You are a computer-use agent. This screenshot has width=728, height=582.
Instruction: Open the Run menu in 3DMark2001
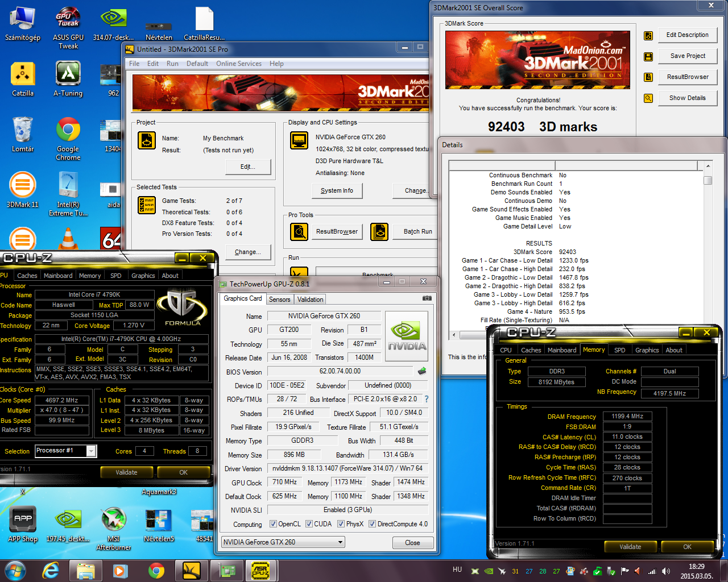[x=172, y=64]
